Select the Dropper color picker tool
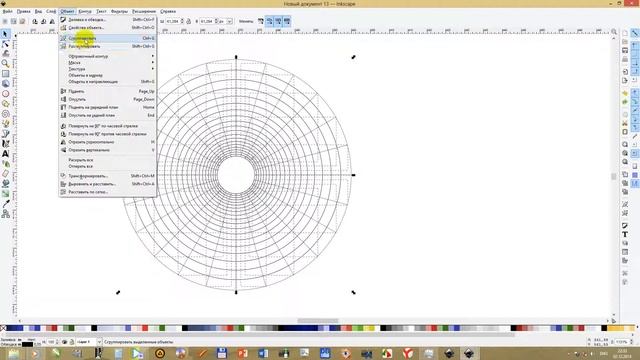Viewport: 640px width, 360px height. [x=5, y=204]
